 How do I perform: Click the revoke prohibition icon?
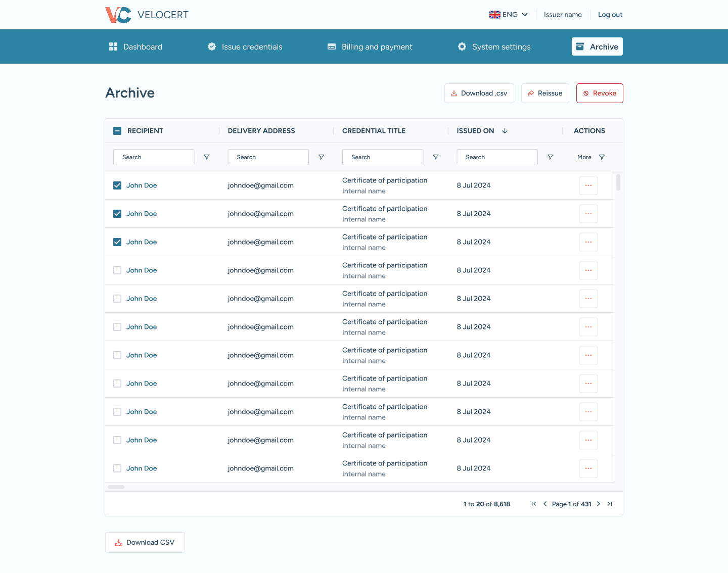click(586, 93)
